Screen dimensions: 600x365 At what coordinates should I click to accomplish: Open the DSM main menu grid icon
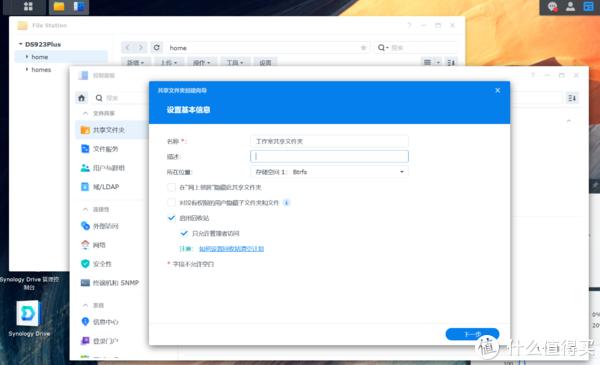click(x=28, y=7)
